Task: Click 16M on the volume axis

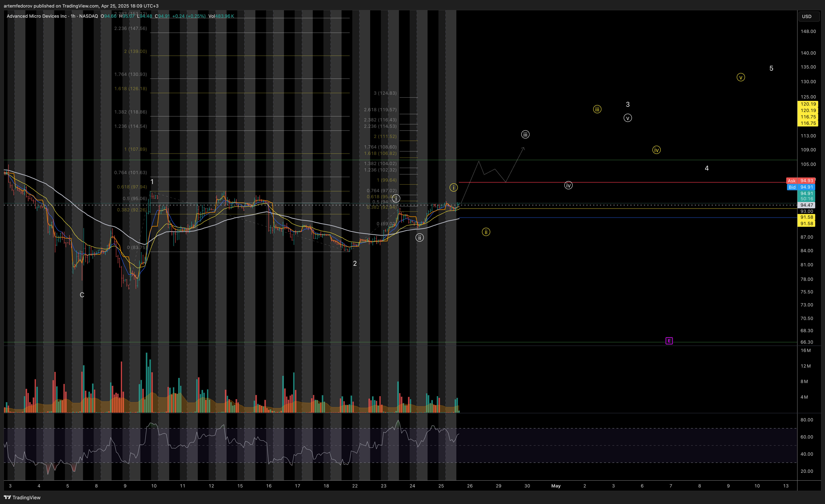Action: coord(806,350)
